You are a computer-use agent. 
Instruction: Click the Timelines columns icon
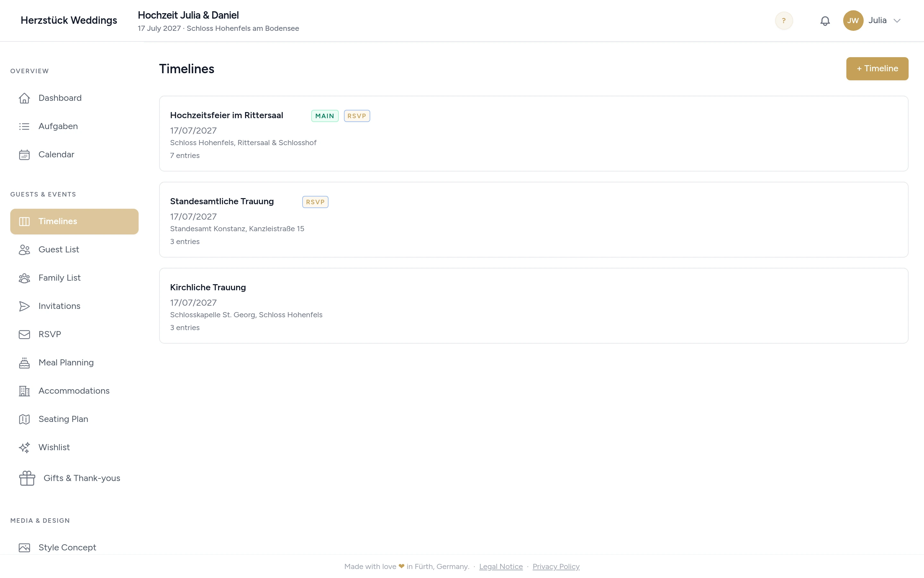click(24, 221)
